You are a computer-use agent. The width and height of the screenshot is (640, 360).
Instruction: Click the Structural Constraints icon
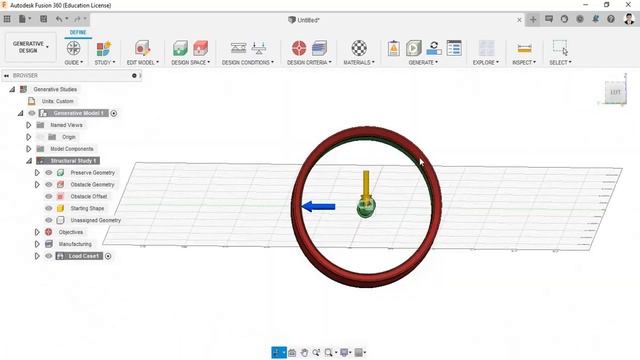(238, 48)
